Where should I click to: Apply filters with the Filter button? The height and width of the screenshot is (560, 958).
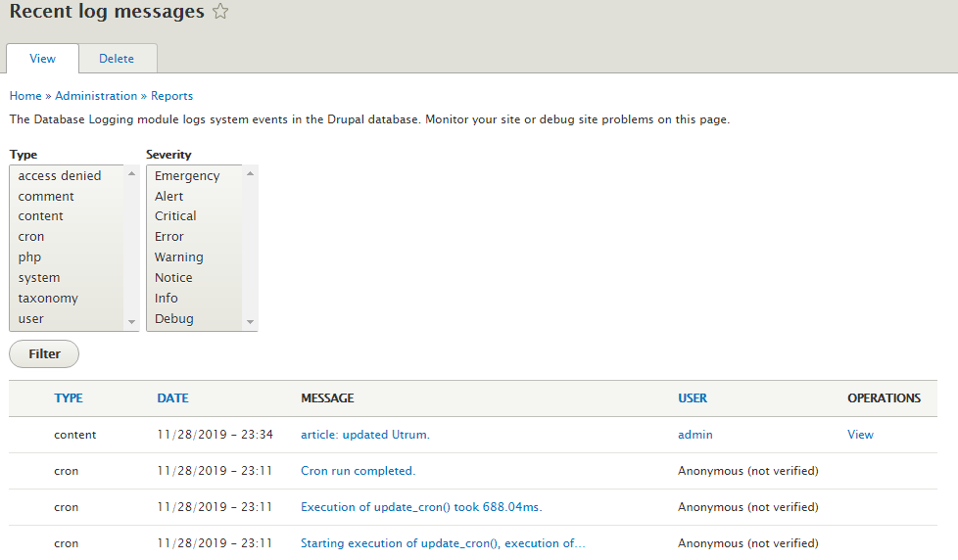[44, 354]
